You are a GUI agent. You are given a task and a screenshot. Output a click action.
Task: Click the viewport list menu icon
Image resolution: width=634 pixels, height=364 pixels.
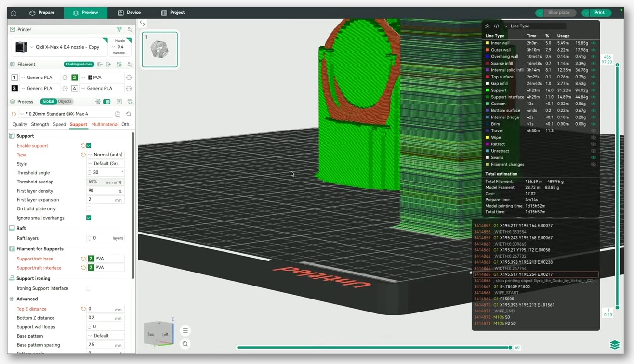(x=185, y=331)
